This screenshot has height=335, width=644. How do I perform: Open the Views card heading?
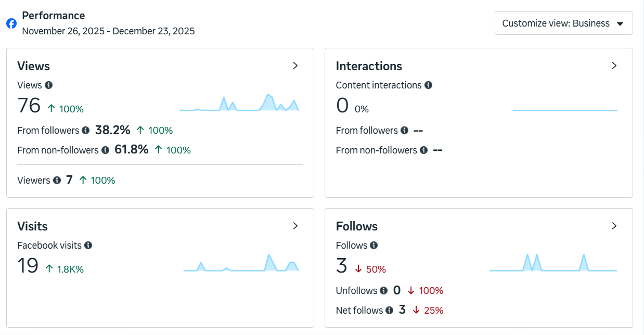[34, 66]
